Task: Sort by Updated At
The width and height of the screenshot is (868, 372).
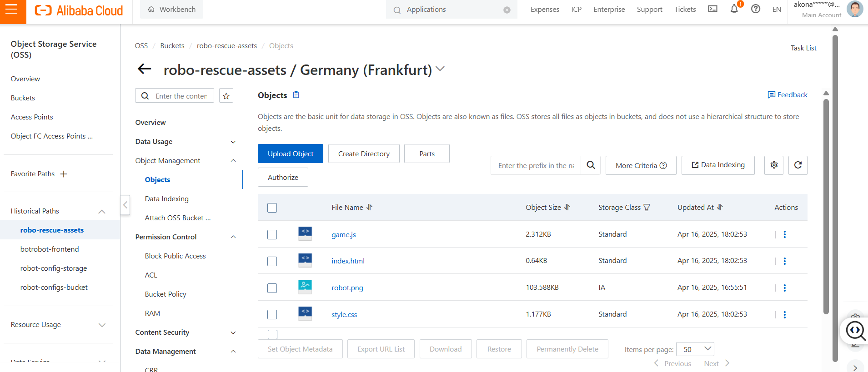Action: click(x=720, y=207)
